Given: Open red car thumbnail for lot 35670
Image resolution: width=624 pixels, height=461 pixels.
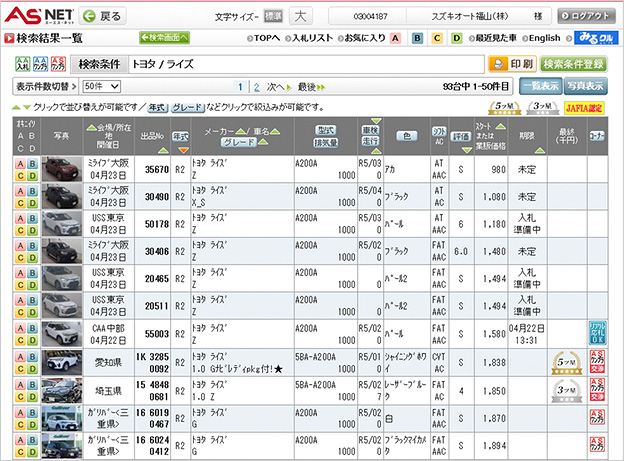Looking at the screenshot, I should point(62,169).
